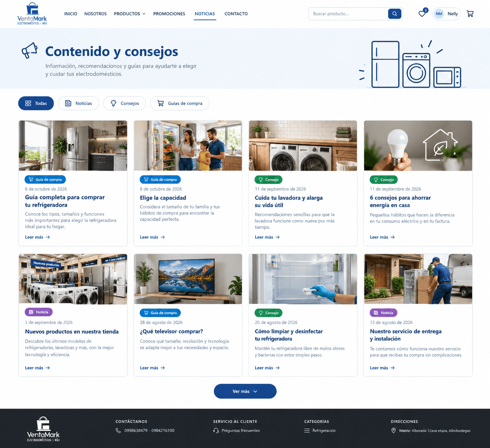This screenshot has height=448, width=490.
Task: Click Leer más on limpiar y desinfectar card
Action: coord(267,368)
